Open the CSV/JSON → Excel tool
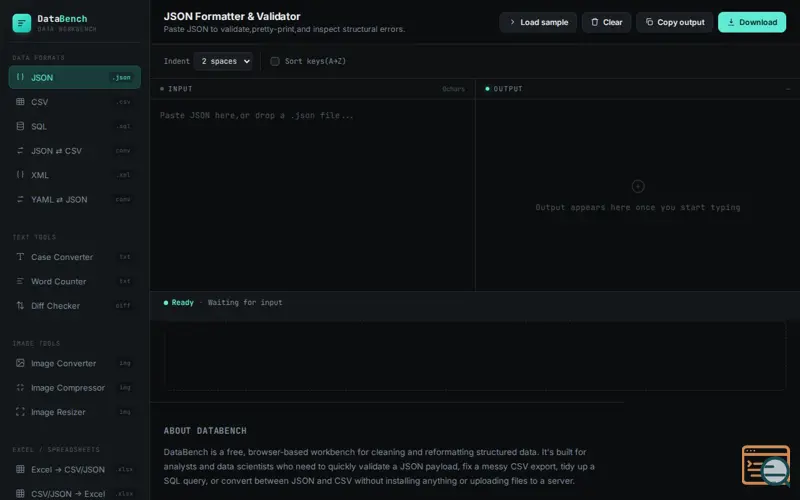Screen dimensions: 800x500 pyautogui.click(x=74, y=493)
